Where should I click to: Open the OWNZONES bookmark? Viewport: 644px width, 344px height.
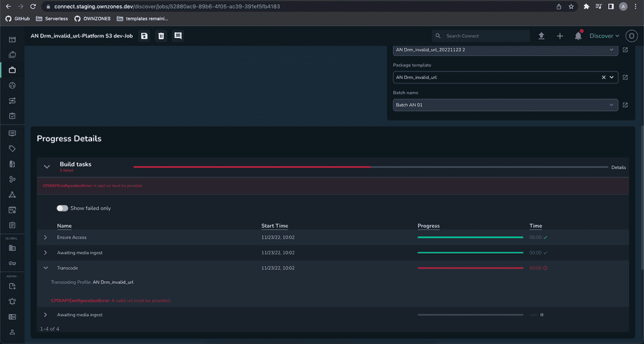click(x=93, y=19)
